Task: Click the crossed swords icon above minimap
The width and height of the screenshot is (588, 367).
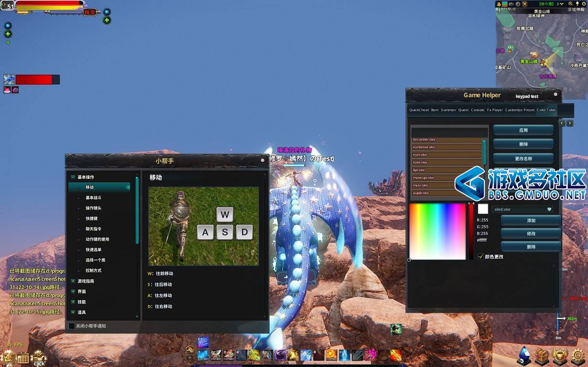Action: point(524,4)
